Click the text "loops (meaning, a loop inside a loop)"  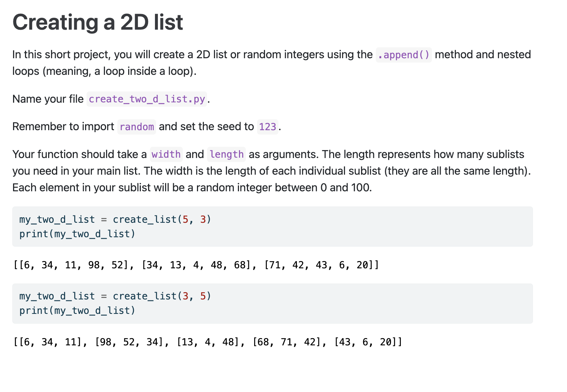click(104, 71)
